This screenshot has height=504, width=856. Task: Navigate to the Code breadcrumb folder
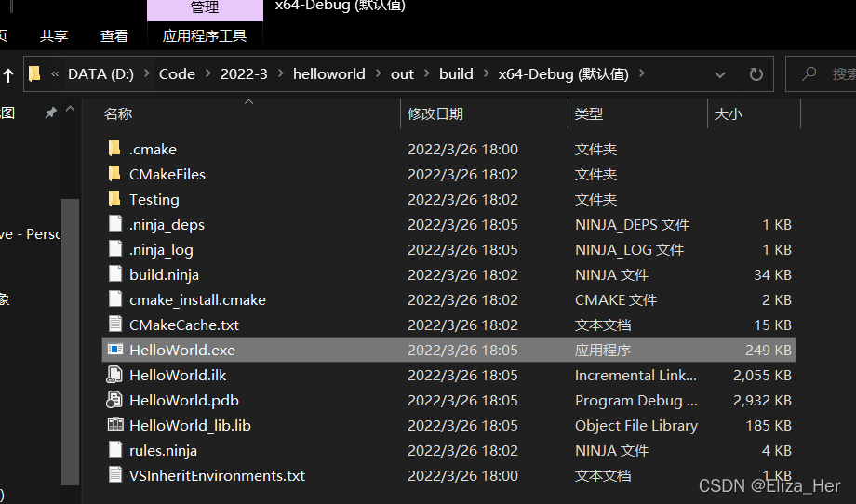pyautogui.click(x=177, y=74)
